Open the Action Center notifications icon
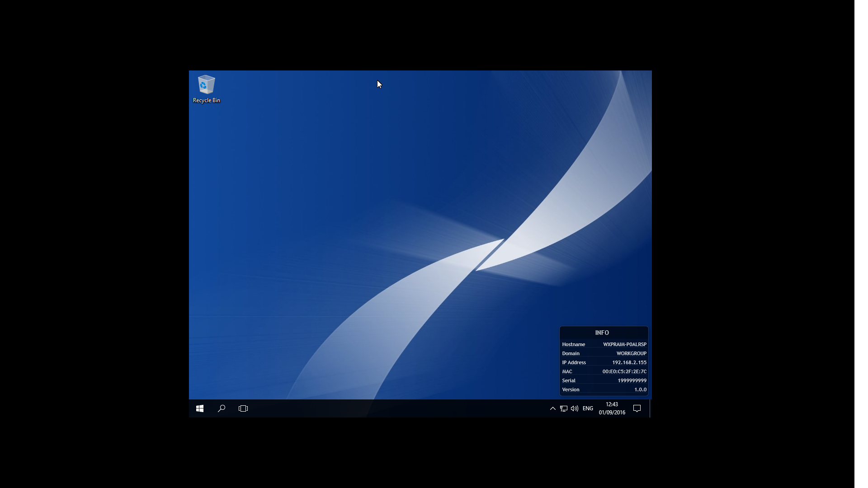868x488 pixels. (637, 408)
